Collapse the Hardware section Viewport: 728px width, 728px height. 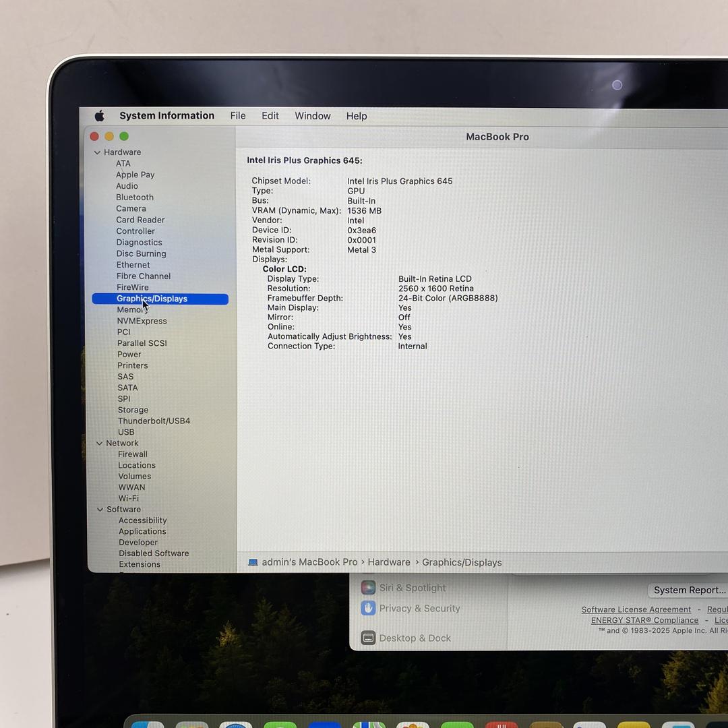point(97,152)
